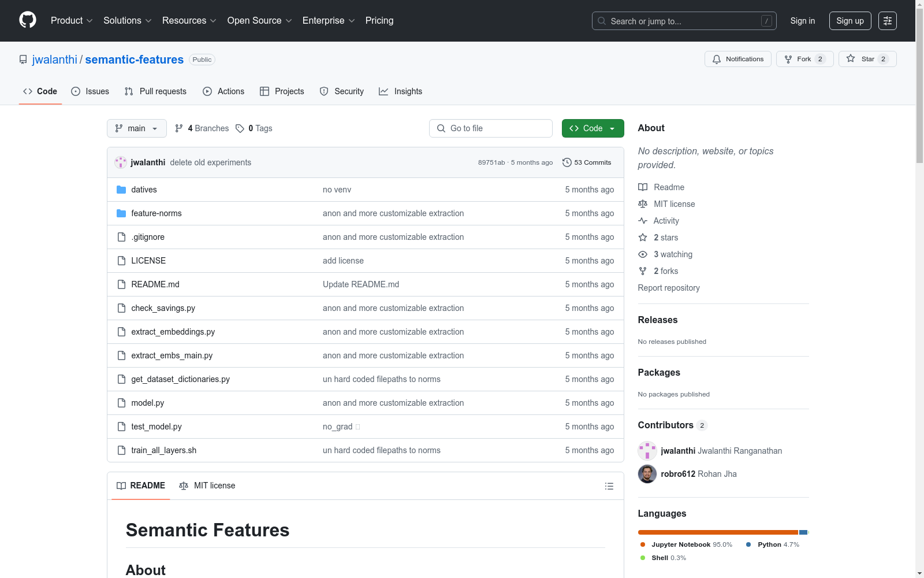The height and width of the screenshot is (578, 924).
Task: Click the commit history clock icon
Action: click(x=567, y=162)
